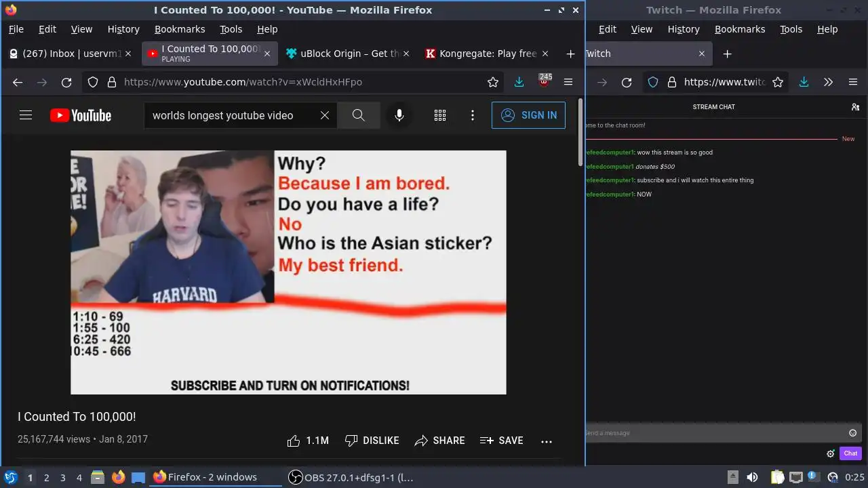Screen dimensions: 868x488
Task: Click the DISLIKE button
Action: [x=372, y=441]
